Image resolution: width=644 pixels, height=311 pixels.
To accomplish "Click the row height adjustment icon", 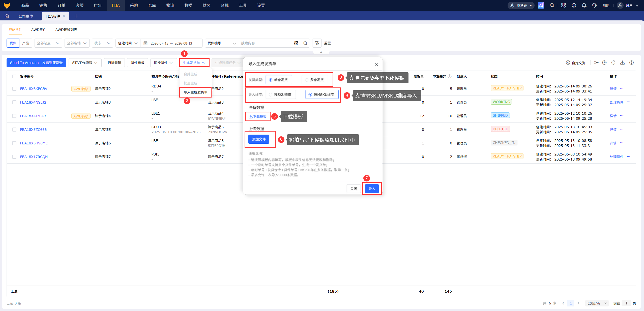I will 596,63.
